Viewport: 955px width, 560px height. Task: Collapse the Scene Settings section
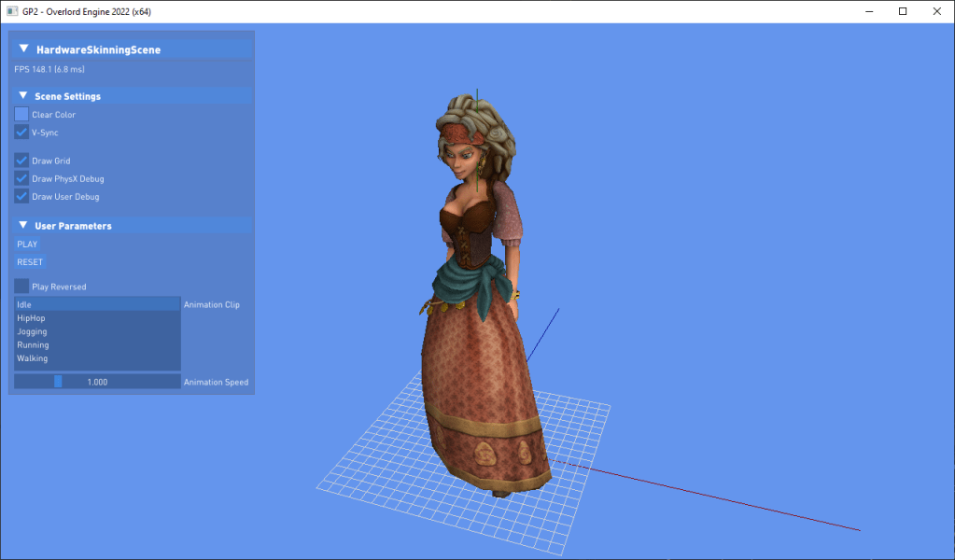point(22,95)
